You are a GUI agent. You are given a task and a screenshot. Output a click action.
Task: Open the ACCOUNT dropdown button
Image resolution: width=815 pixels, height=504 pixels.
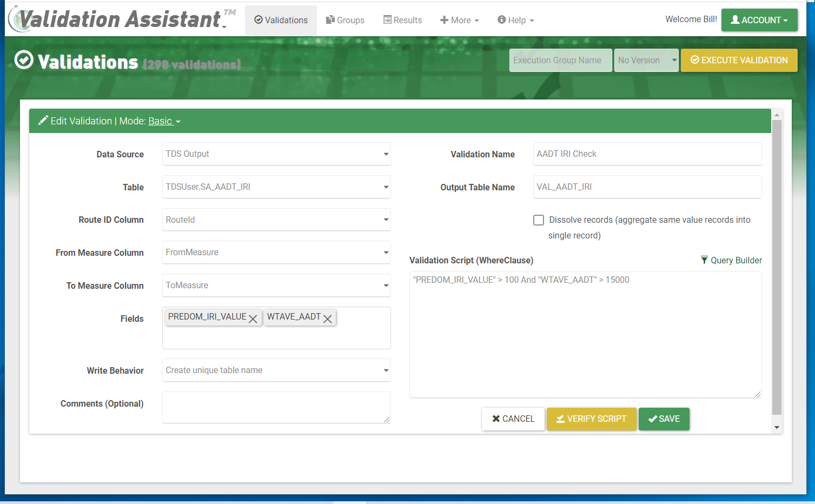click(759, 20)
